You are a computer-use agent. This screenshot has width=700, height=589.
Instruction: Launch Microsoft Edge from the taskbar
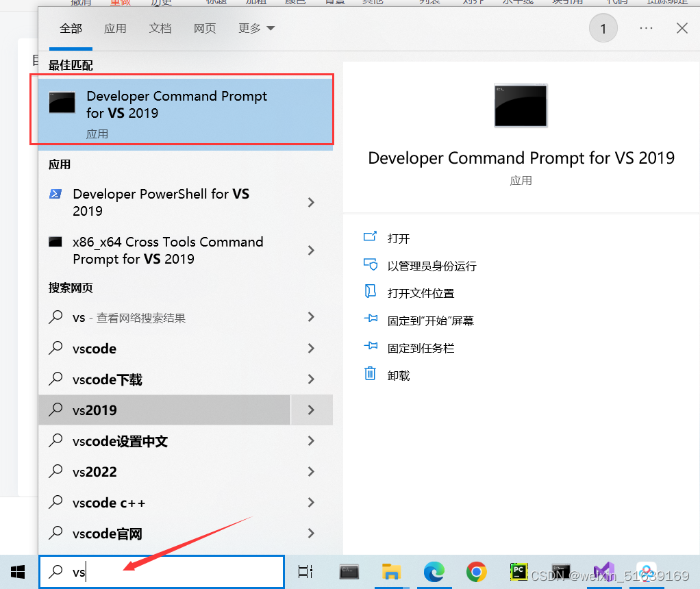(434, 571)
